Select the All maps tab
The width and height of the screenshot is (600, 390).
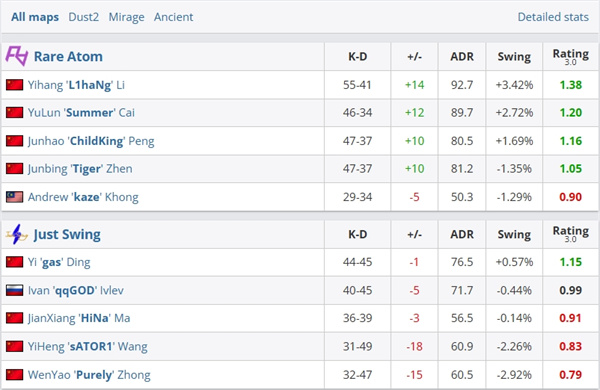click(x=35, y=17)
